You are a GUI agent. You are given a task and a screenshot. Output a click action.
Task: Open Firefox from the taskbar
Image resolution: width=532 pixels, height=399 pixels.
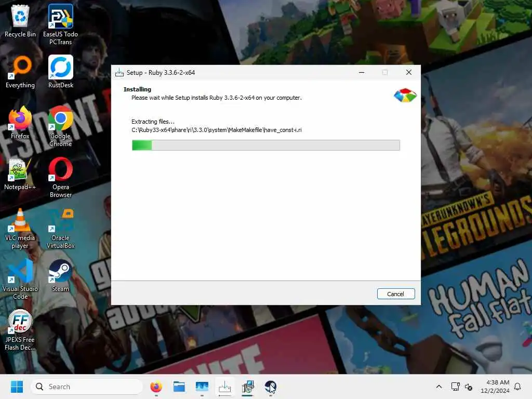(156, 387)
